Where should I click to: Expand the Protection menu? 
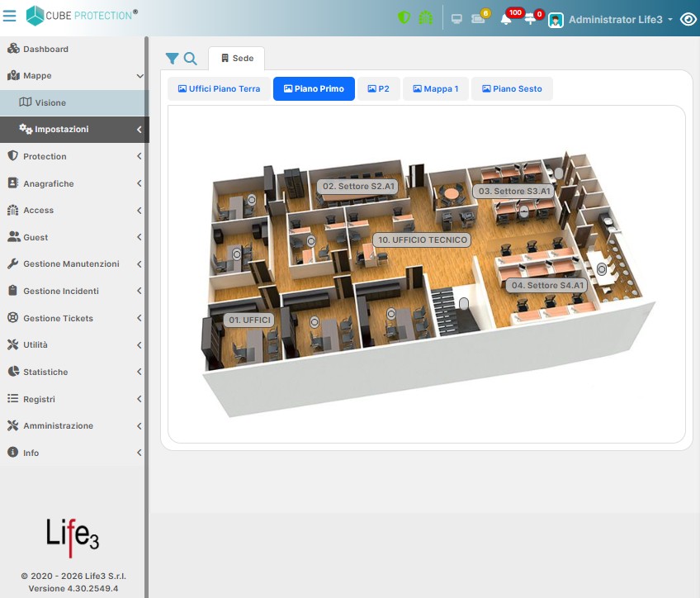(x=74, y=156)
